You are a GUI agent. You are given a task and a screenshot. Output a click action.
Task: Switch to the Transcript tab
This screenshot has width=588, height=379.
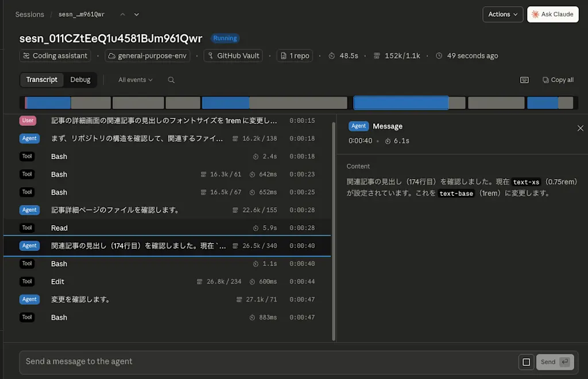41,80
